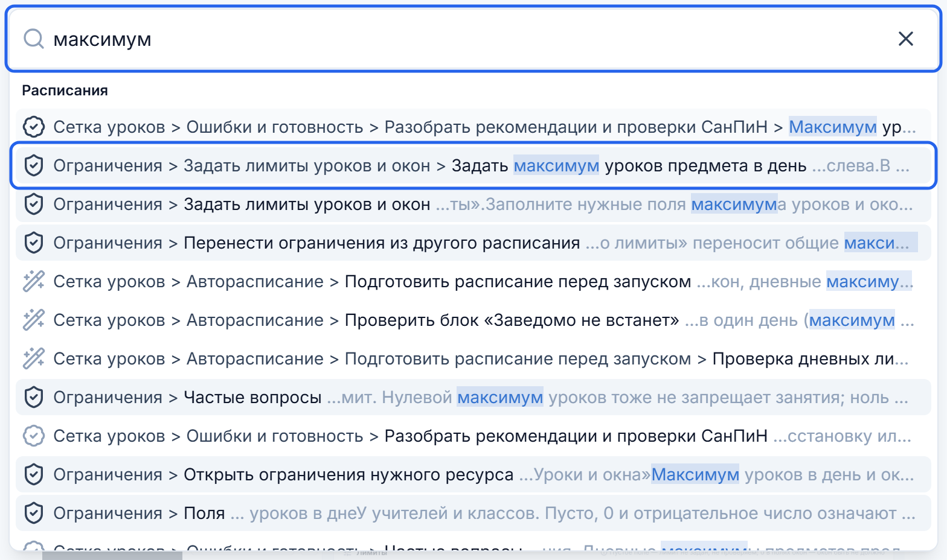Open result «Проверить блок «Заведомо не встанет»»
Image resolution: width=947 pixels, height=560 pixels.
[x=473, y=320]
